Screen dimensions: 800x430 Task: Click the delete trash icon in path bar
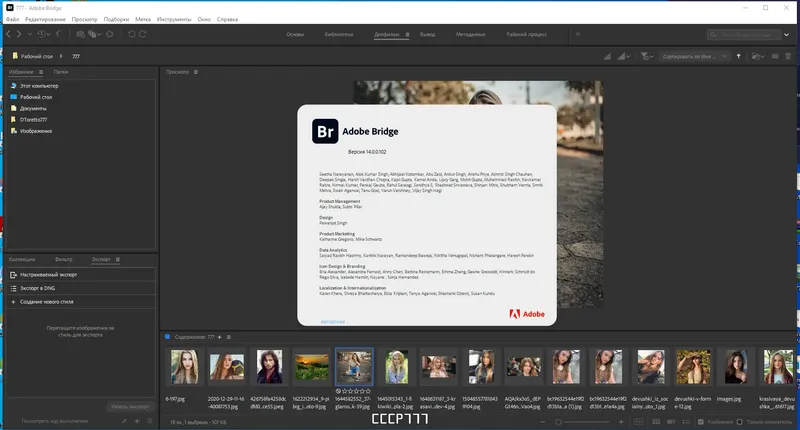click(x=788, y=56)
